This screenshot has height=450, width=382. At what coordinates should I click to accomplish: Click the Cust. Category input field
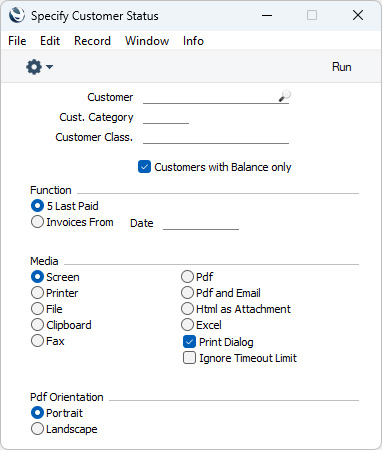tap(166, 117)
